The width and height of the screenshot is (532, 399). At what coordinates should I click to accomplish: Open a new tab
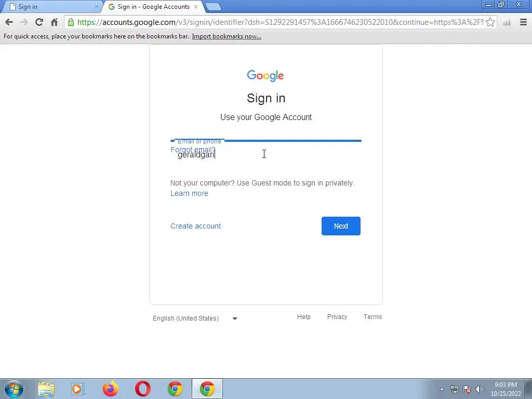(x=213, y=7)
